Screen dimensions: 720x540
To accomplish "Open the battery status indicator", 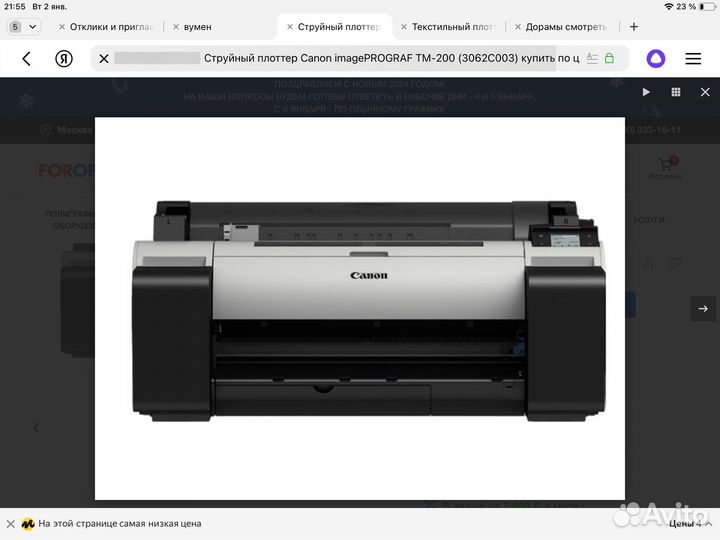I will (x=708, y=6).
